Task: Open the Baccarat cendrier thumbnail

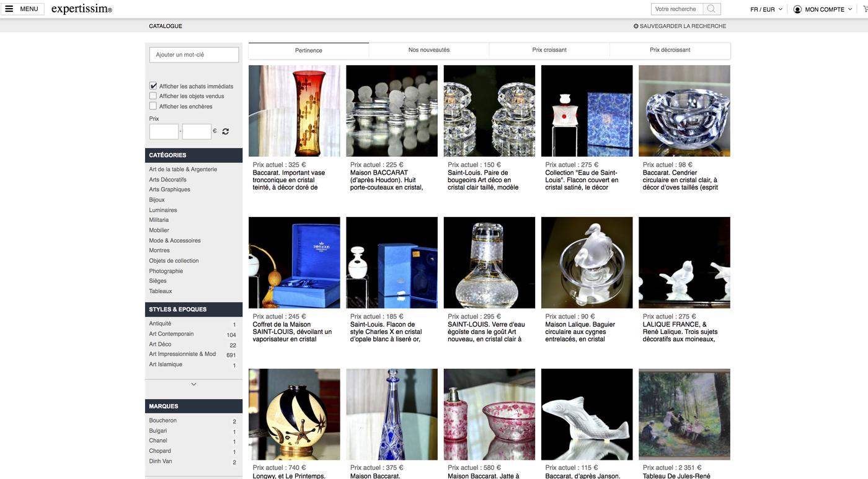Action: [x=684, y=111]
